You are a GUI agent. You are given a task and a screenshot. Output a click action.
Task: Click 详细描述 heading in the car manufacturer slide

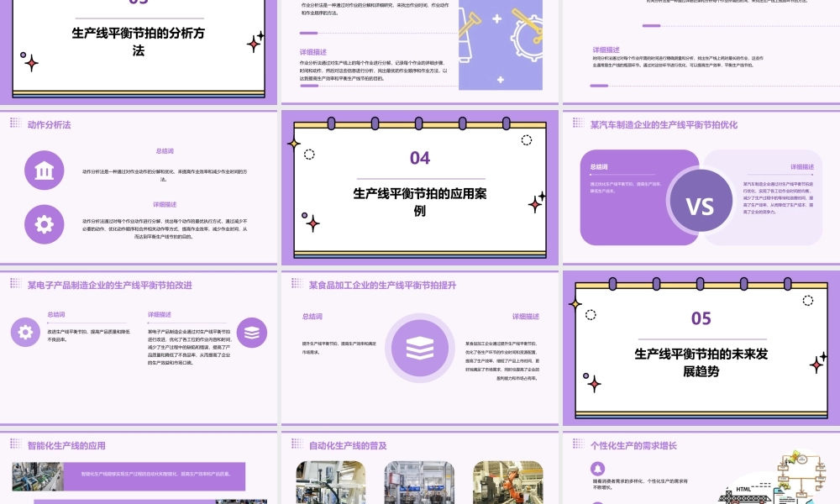click(x=802, y=167)
